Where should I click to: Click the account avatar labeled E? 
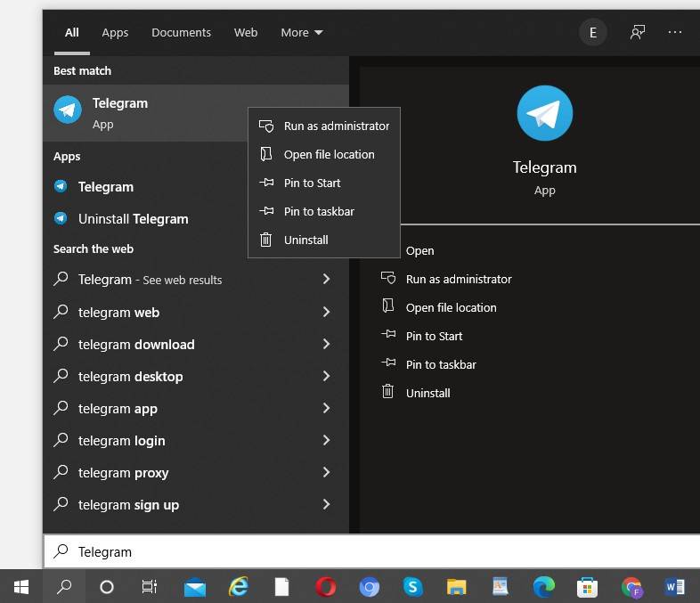[592, 33]
